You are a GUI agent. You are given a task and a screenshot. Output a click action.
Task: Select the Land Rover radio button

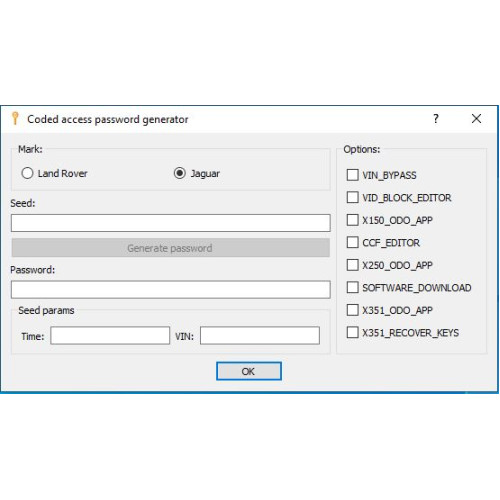(27, 173)
